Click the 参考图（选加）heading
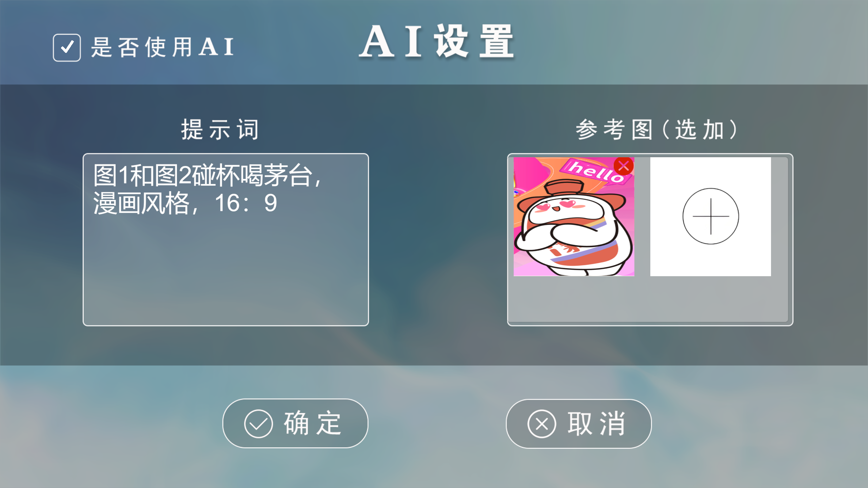The width and height of the screenshot is (868, 488). coord(656,129)
